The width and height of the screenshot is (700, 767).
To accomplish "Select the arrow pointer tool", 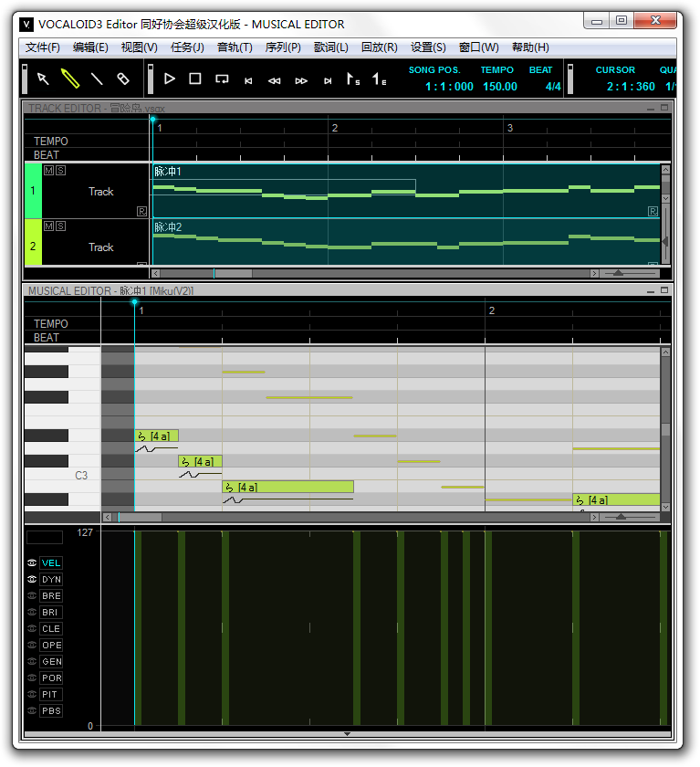I will (43, 79).
